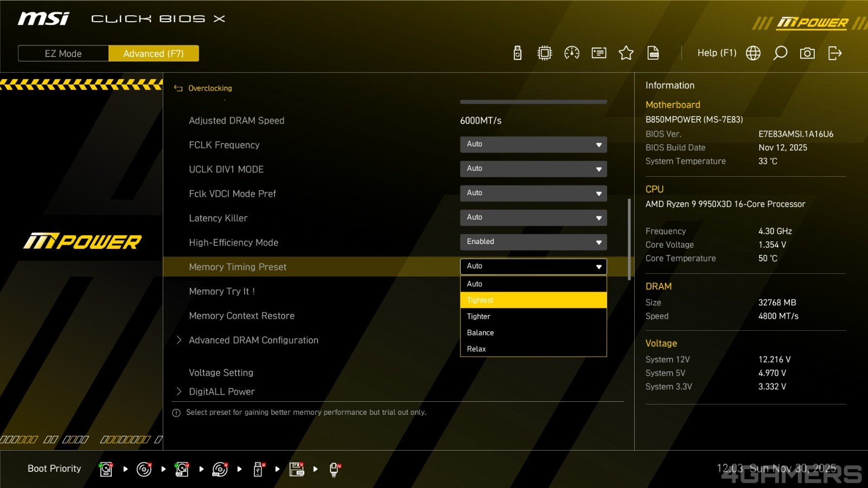Take a screenshot with camera icon
The width and height of the screenshot is (868, 488).
807,53
